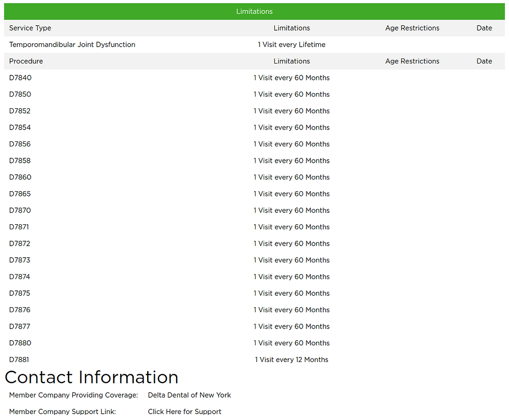Click the "Click Here for Support" link
This screenshot has width=509, height=420.
(184, 411)
